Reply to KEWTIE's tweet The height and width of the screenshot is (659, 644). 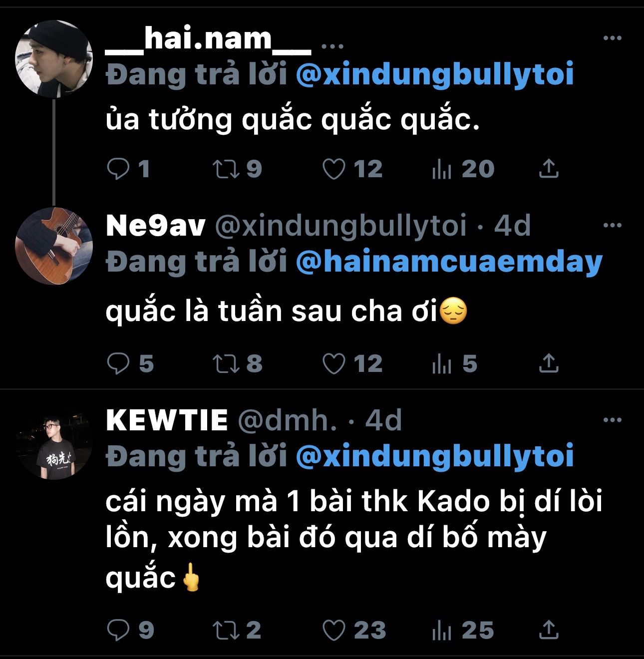click(118, 630)
